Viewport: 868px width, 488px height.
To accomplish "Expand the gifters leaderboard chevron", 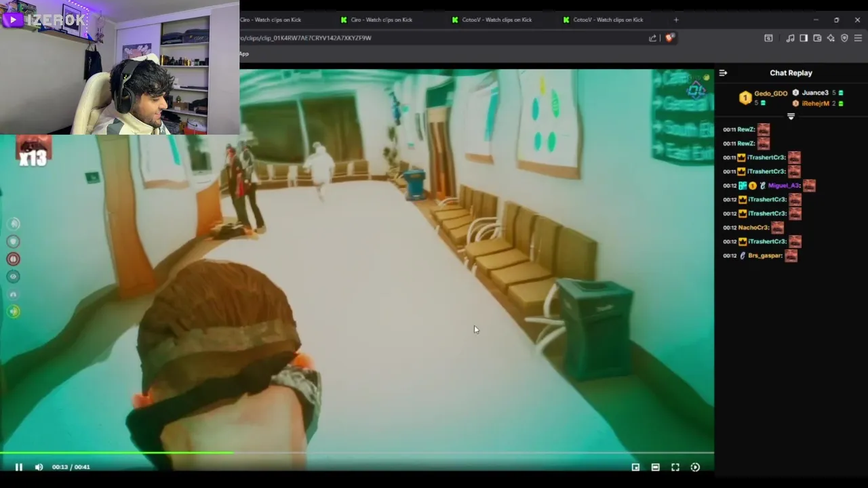I will (791, 117).
